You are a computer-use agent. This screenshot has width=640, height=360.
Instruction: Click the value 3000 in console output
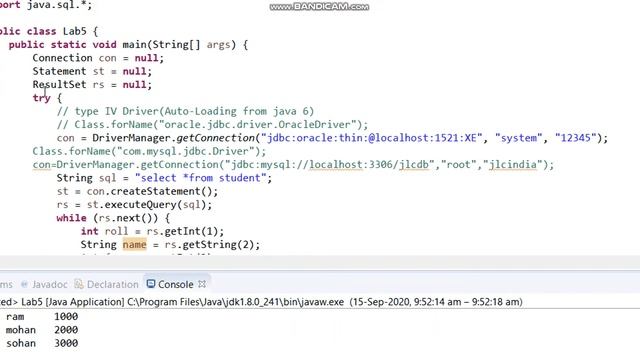66,343
